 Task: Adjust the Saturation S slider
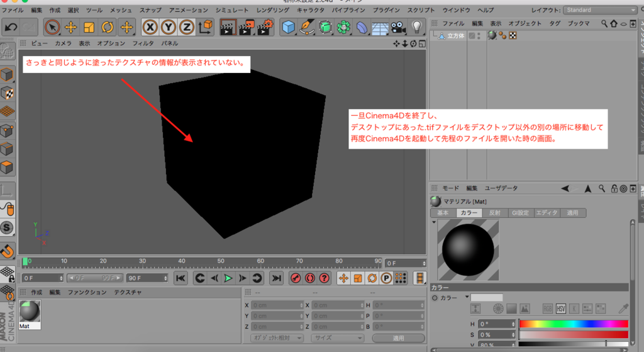coord(574,335)
